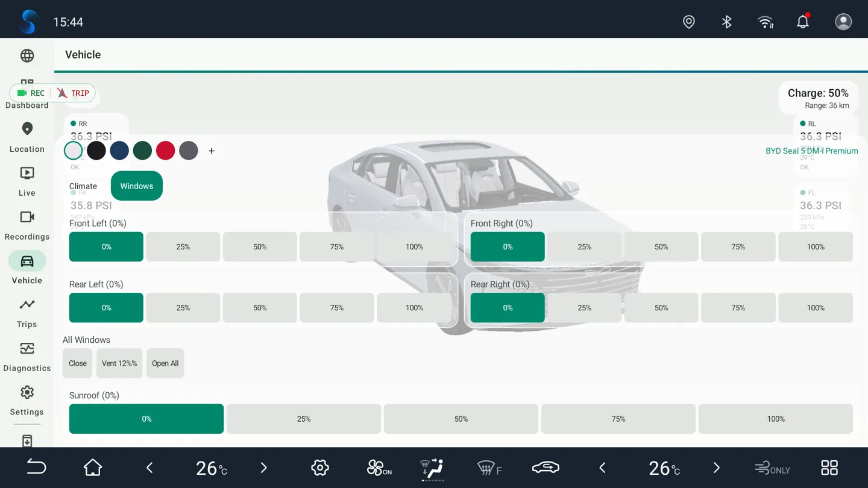Viewport: 868px width, 488px height.
Task: Open the user profile avatar
Action: click(x=843, y=22)
